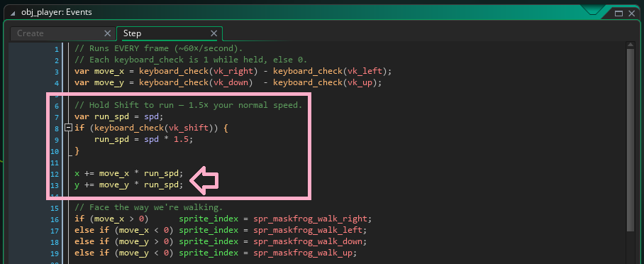This screenshot has width=644, height=264.
Task: Click the 'Hold Shift to run' comment
Action: pos(189,105)
